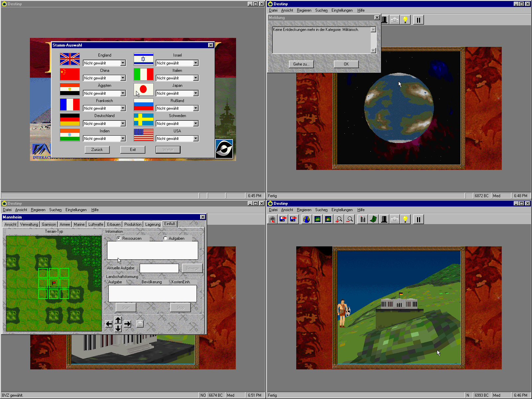
Task: Confirm the Meldung dialog with OK
Action: [346, 64]
